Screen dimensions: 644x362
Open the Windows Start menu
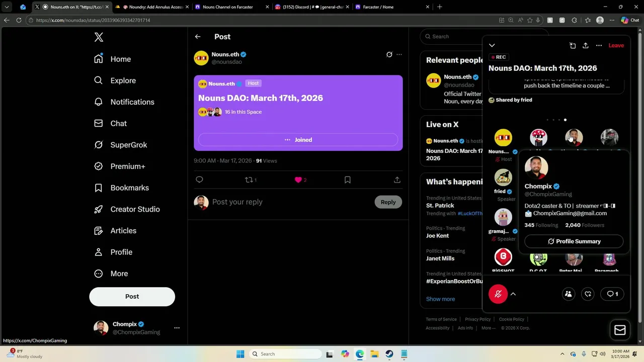point(240,354)
